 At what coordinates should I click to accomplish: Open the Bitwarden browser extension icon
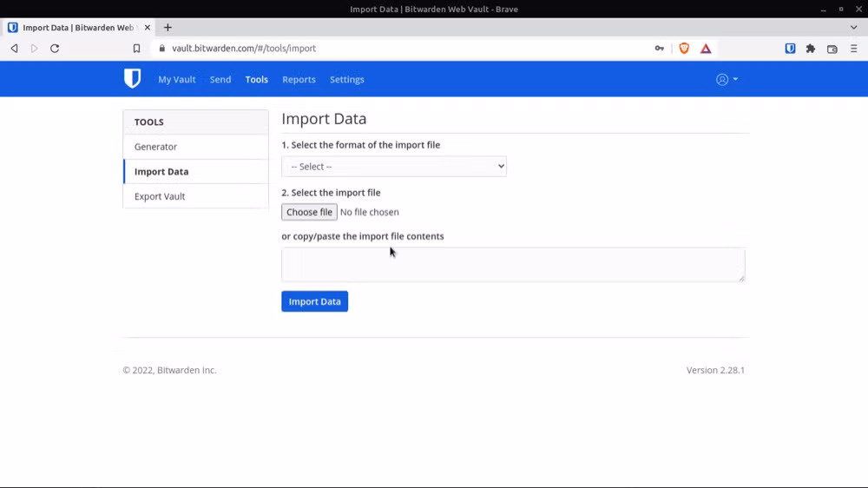pyautogui.click(x=790, y=48)
